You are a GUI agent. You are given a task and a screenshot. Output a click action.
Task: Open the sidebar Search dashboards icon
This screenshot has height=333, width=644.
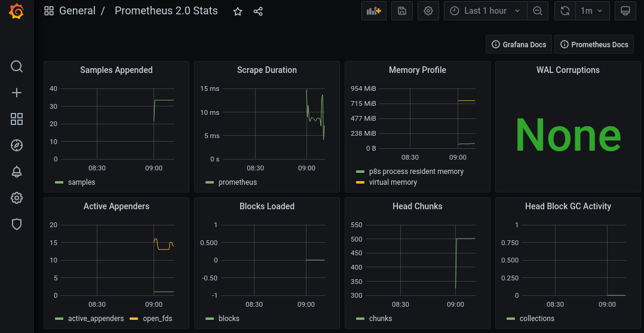(17, 66)
